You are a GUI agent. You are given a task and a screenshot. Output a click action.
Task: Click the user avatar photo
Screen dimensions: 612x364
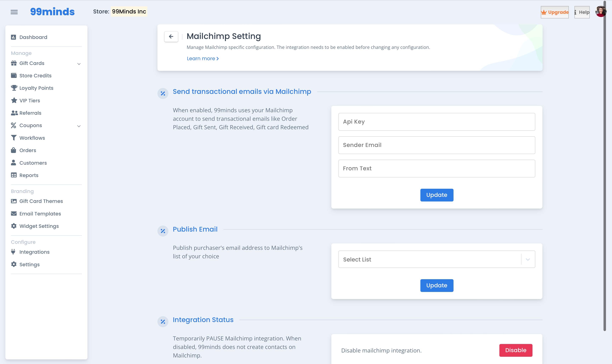coord(601,11)
